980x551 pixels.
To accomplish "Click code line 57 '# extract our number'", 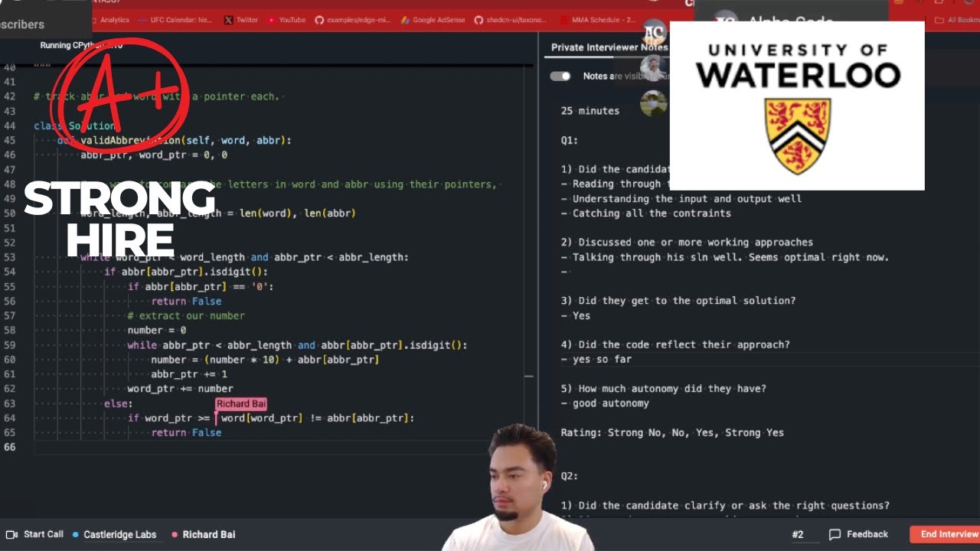I will pos(186,316).
